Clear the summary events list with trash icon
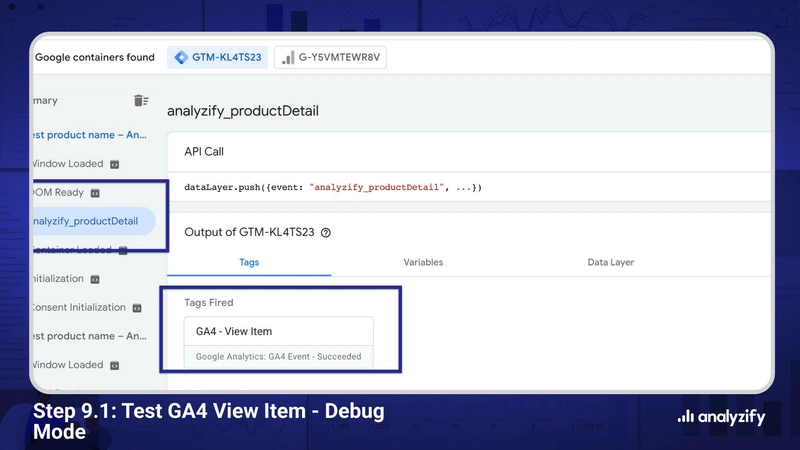800x450 pixels. [x=141, y=101]
